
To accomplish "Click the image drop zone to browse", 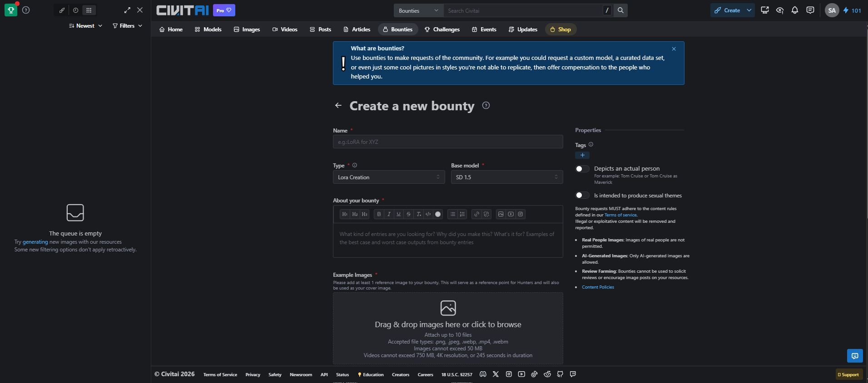I will (x=448, y=328).
